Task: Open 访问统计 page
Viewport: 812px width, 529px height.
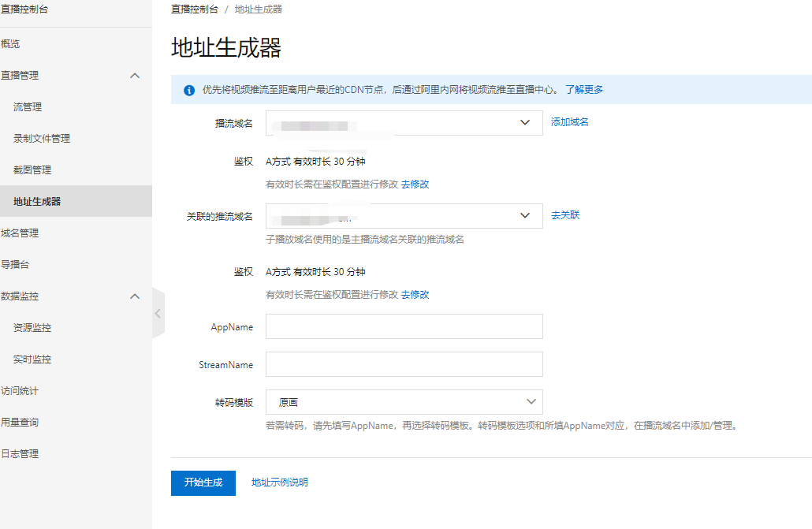Action: tap(20, 391)
